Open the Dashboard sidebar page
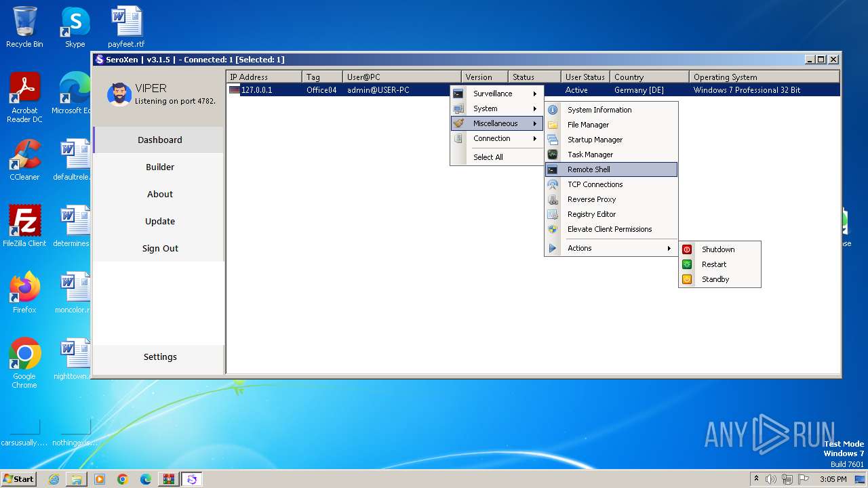This screenshot has height=488, width=868. (159, 140)
